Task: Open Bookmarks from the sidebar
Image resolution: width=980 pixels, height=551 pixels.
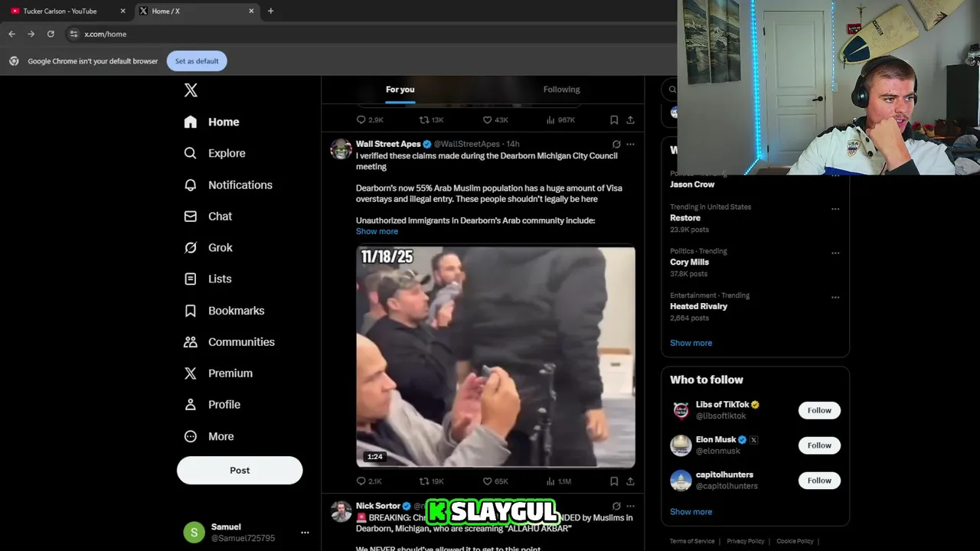Action: (x=224, y=311)
